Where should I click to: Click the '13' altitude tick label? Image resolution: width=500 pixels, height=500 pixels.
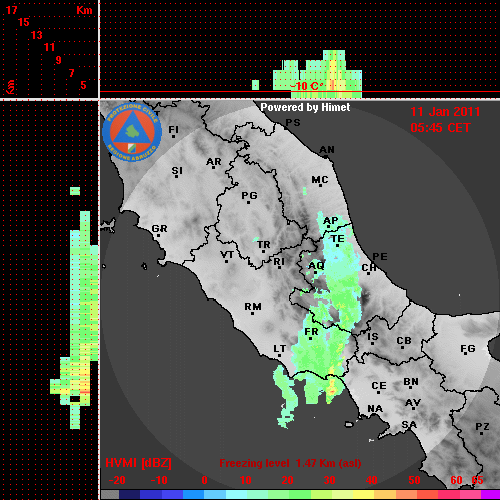pos(37,35)
